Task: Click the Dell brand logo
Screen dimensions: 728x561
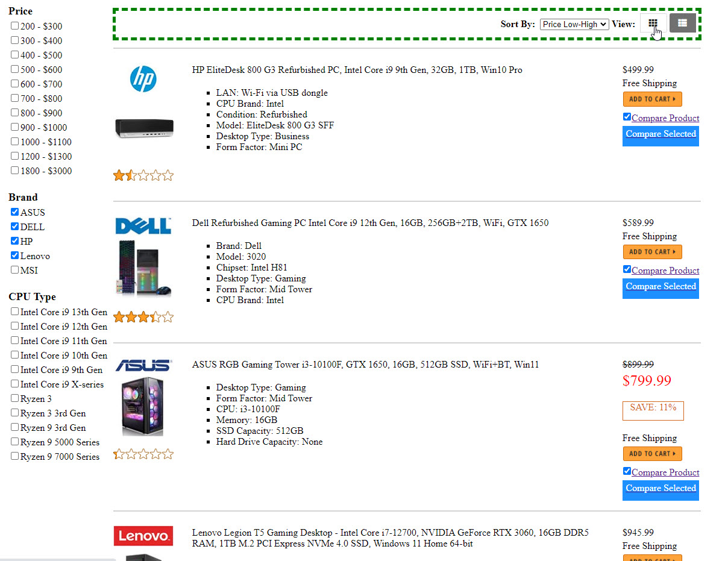Action: [143, 226]
